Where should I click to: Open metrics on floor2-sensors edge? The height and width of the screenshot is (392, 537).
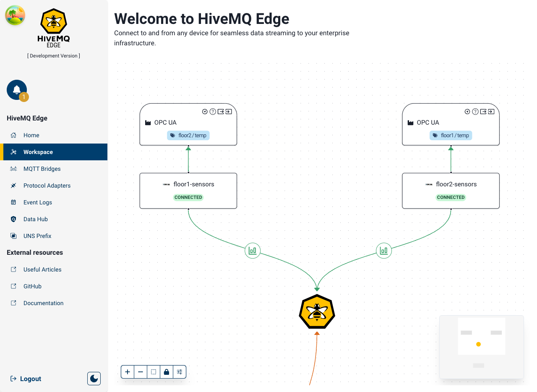(x=384, y=251)
